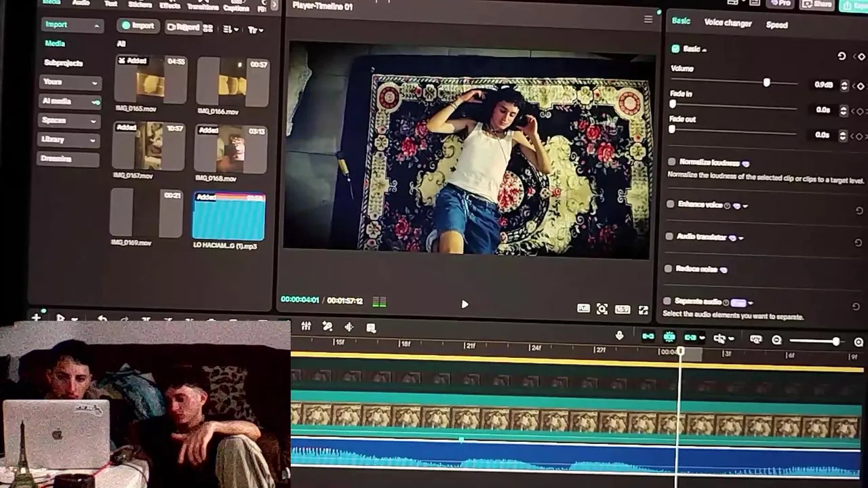Click the microphone record voiceover icon
This screenshot has height=488, width=868.
(x=619, y=335)
